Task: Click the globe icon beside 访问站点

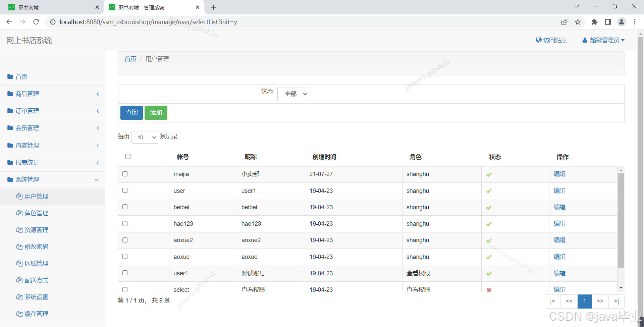Action: 539,40
